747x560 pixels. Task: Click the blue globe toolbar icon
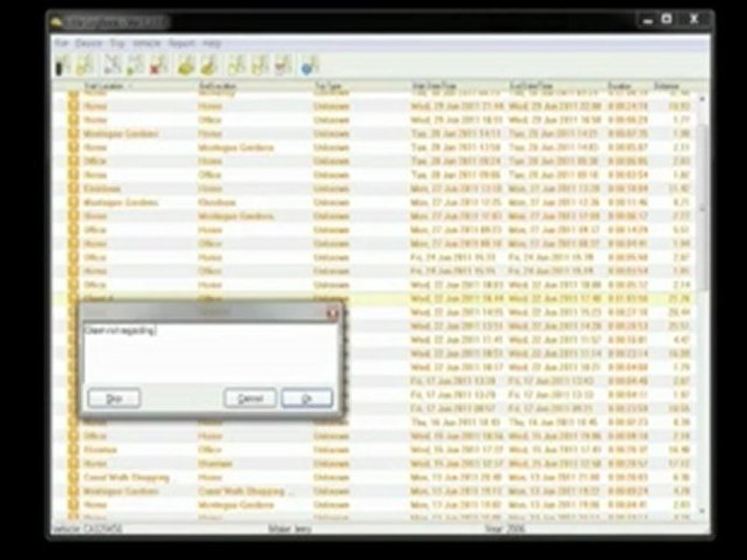310,65
